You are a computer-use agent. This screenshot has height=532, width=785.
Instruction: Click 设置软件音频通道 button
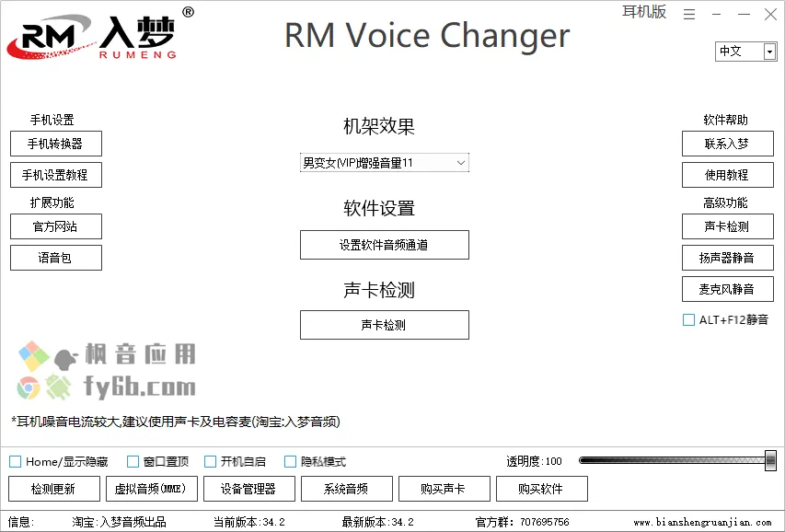pos(385,245)
